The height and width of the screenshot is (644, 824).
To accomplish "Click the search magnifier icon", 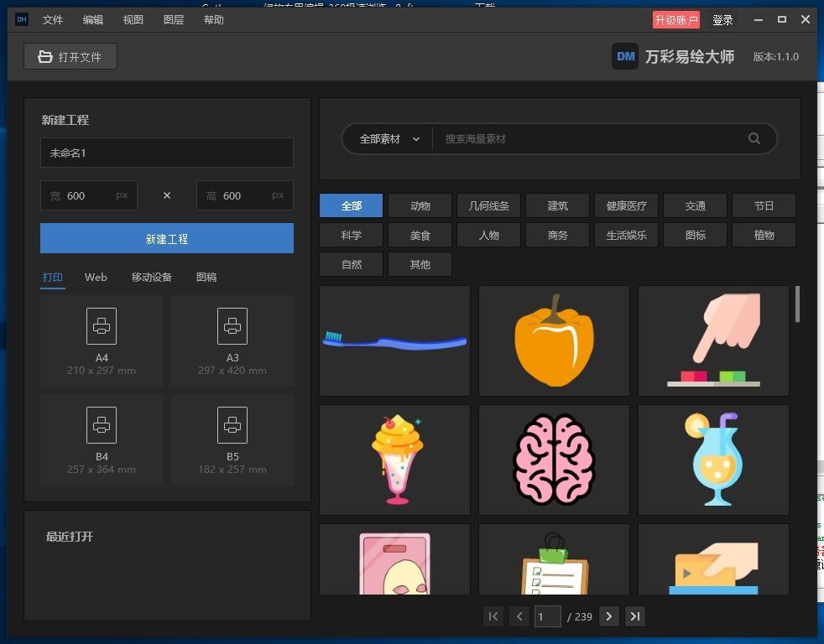I will (x=754, y=138).
